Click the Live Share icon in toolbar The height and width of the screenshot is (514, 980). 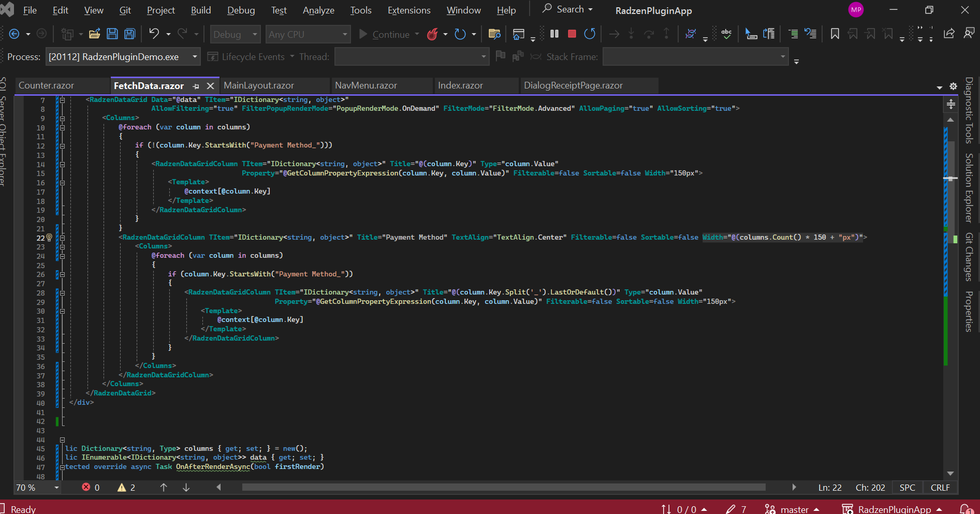click(x=949, y=34)
